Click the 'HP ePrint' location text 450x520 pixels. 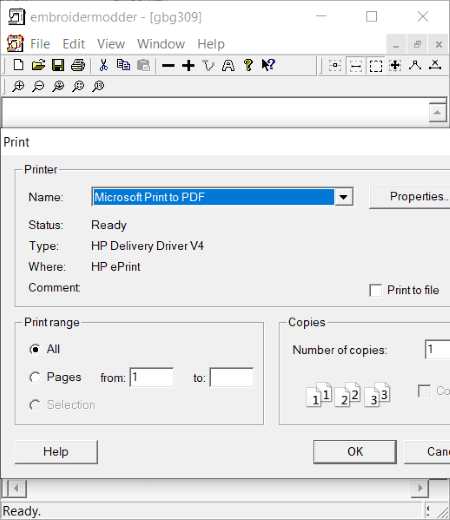click(116, 267)
